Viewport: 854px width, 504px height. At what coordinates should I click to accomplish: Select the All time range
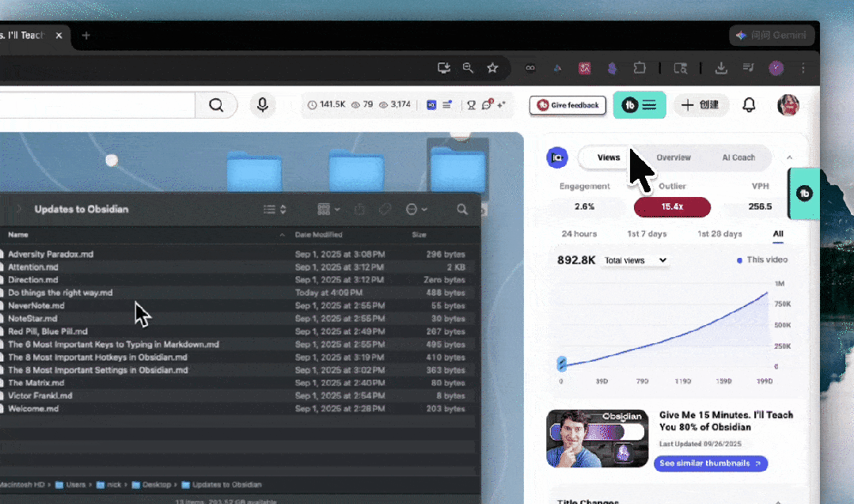(x=778, y=233)
